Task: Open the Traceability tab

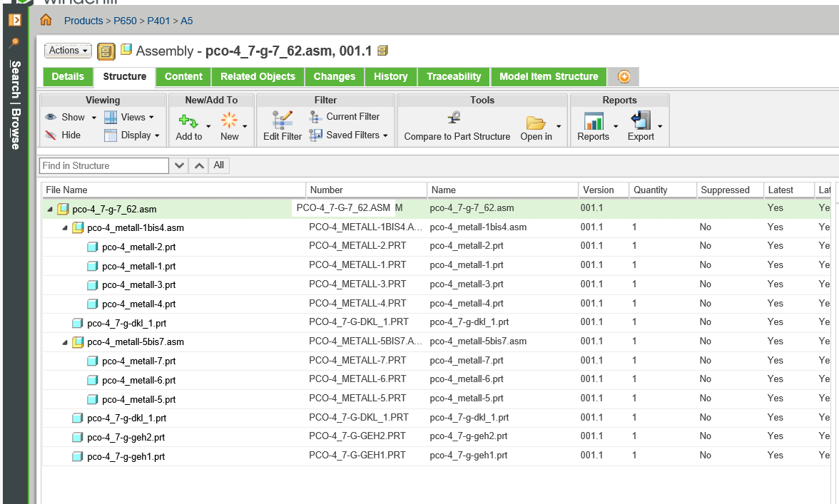Action: point(454,76)
